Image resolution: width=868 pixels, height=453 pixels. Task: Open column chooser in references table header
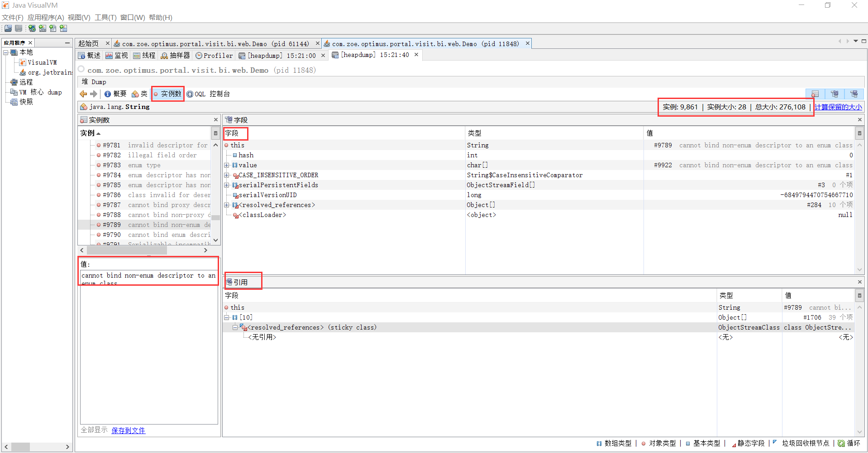pyautogui.click(x=859, y=296)
